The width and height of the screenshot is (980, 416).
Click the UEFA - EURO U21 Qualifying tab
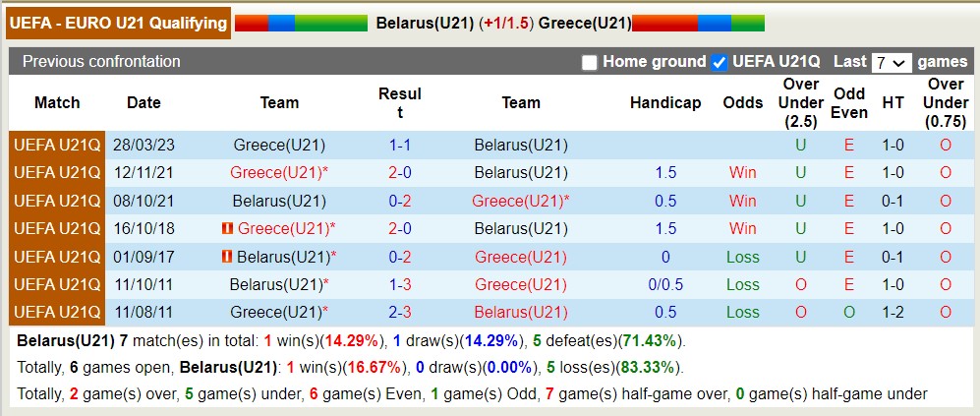(x=119, y=23)
